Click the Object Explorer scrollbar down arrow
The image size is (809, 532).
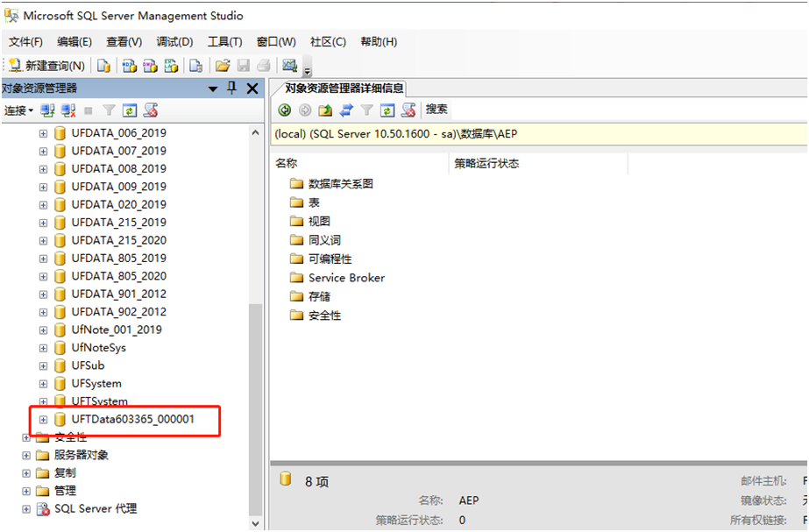(255, 523)
